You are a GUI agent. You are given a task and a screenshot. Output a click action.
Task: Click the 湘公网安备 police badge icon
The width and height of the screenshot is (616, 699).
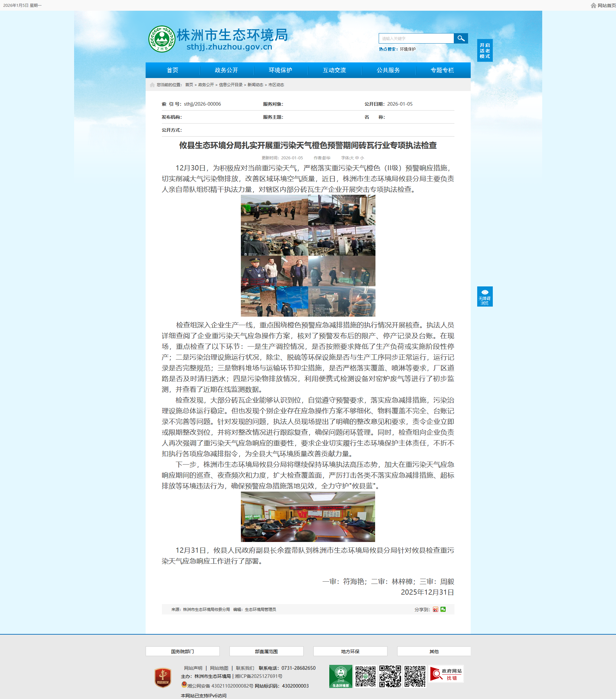click(184, 685)
